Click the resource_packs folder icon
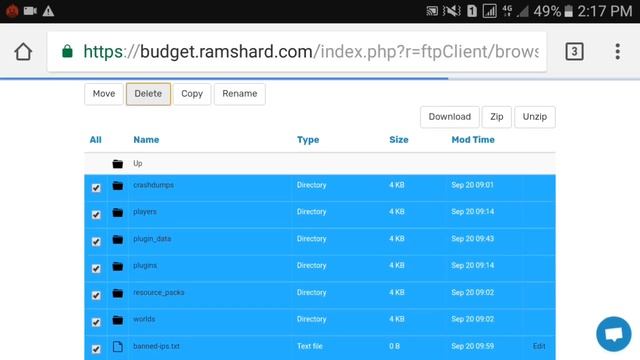The image size is (640, 360). pyautogui.click(x=118, y=293)
